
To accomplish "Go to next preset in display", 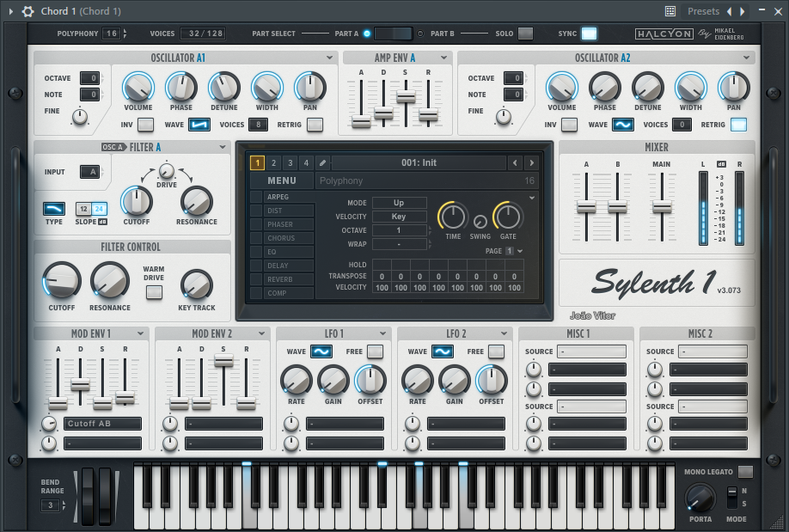I will pos(532,162).
